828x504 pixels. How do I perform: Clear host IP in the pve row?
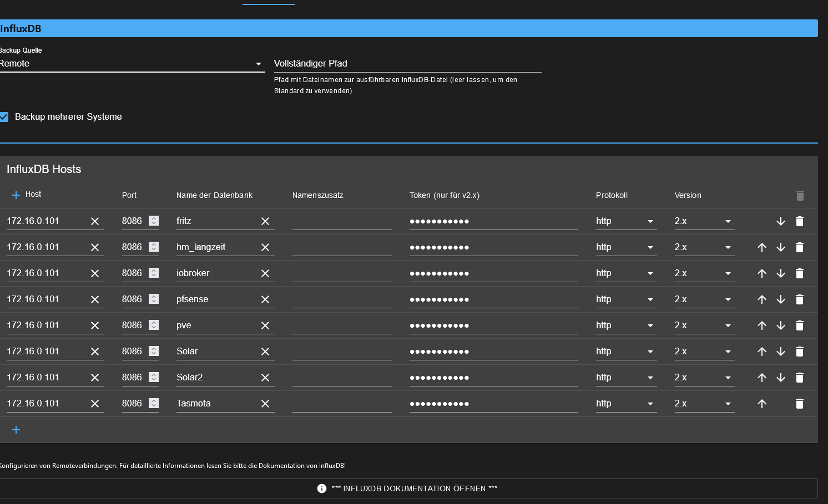click(95, 325)
